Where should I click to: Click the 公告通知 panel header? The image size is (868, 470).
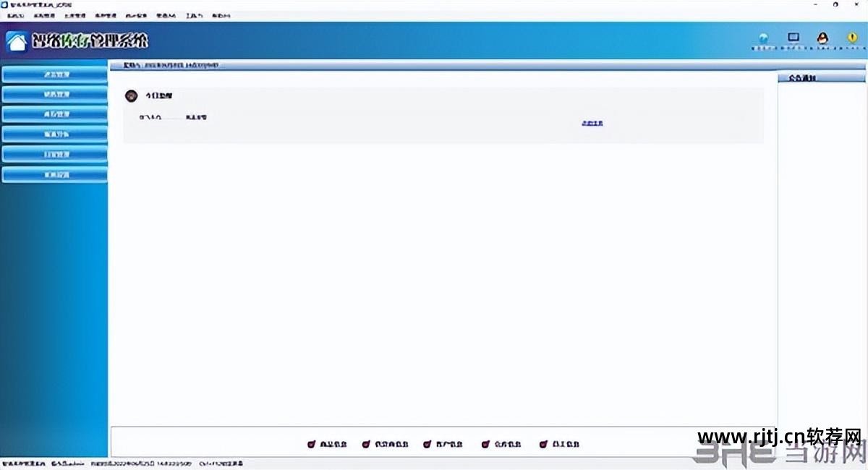pos(822,77)
